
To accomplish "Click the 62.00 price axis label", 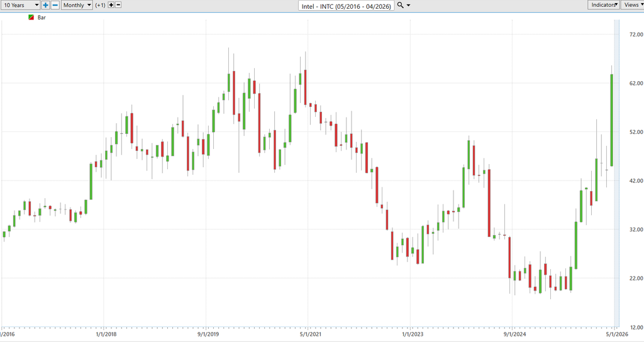I will point(631,84).
